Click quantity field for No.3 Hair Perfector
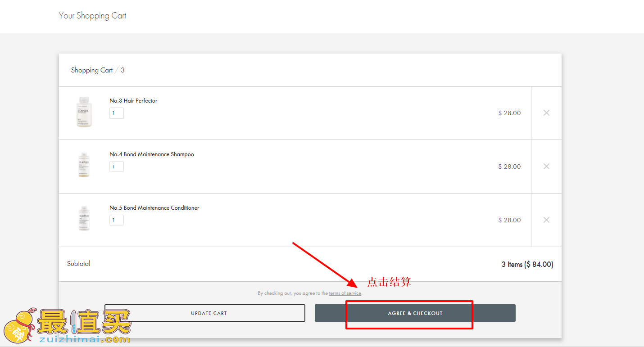This screenshot has height=347, width=644. pos(117,113)
